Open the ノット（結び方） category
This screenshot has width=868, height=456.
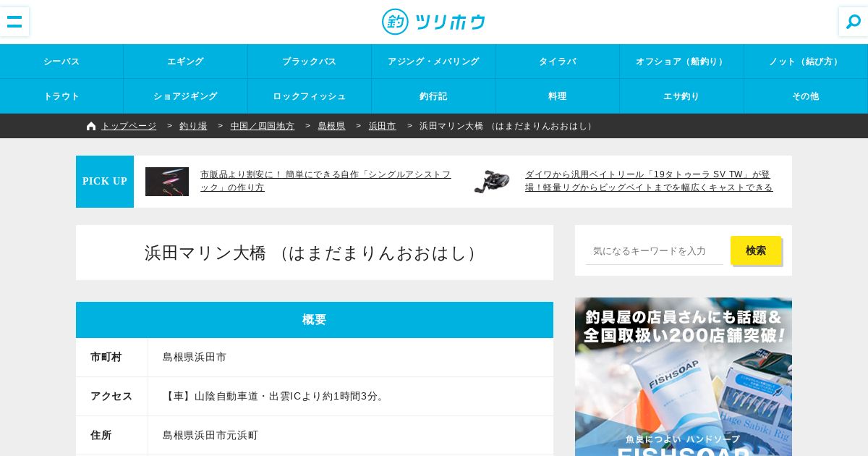806,62
